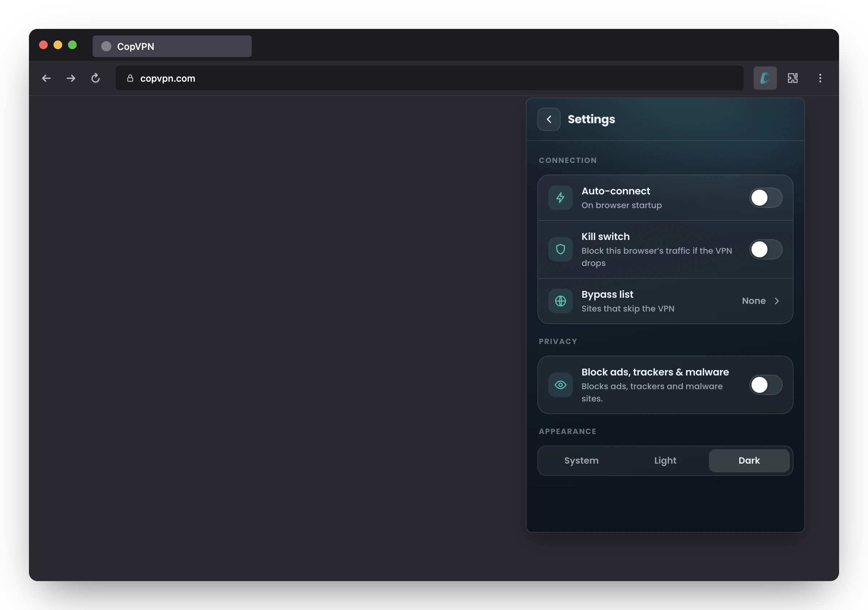
Task: Enable the Auto-connect toggle
Action: point(766,198)
